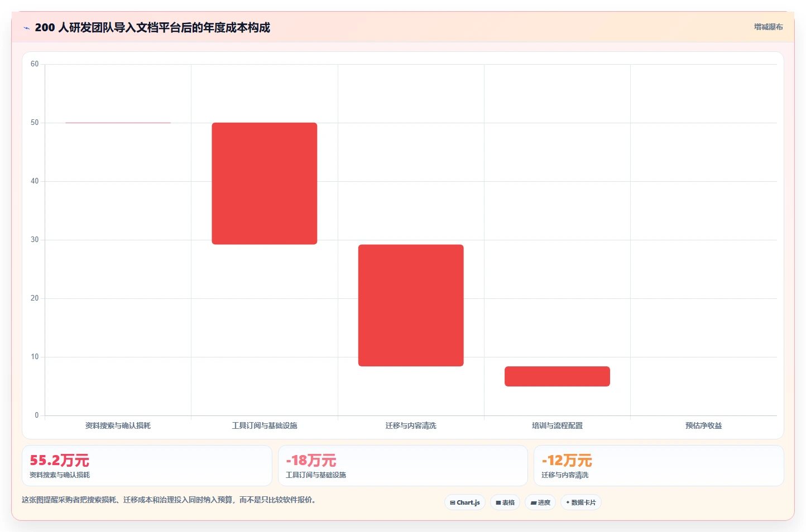Select the 培训与流程配置 red waterfall bar
806x532 pixels.
point(557,376)
